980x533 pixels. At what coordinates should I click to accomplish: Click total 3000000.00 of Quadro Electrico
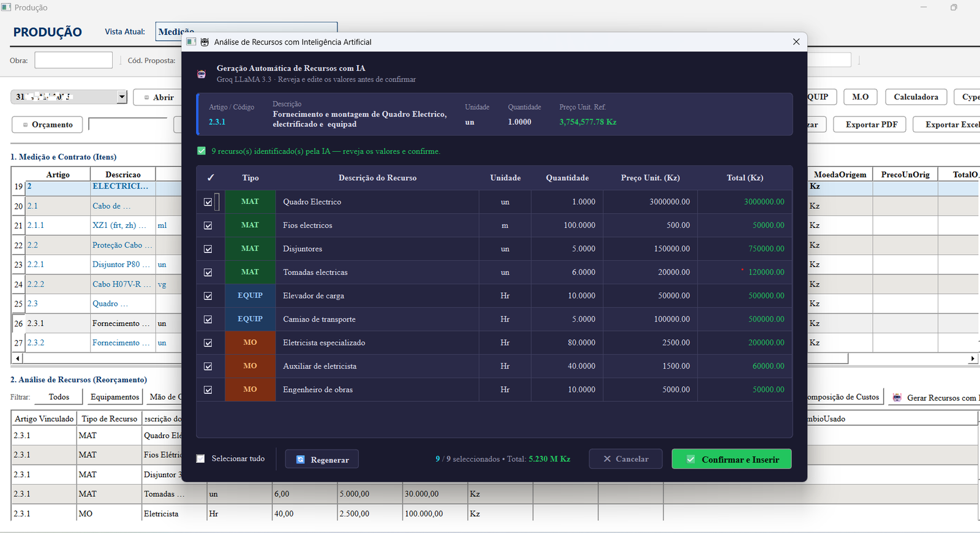pyautogui.click(x=764, y=202)
